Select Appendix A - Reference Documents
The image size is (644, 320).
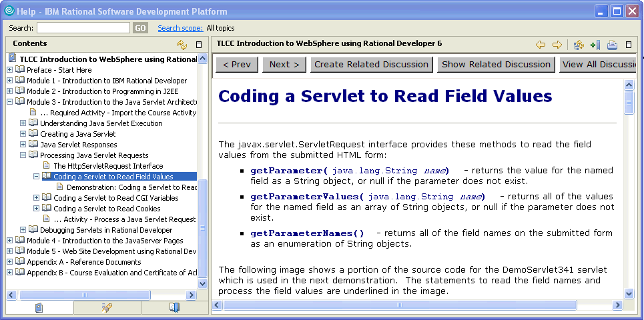pos(84,262)
